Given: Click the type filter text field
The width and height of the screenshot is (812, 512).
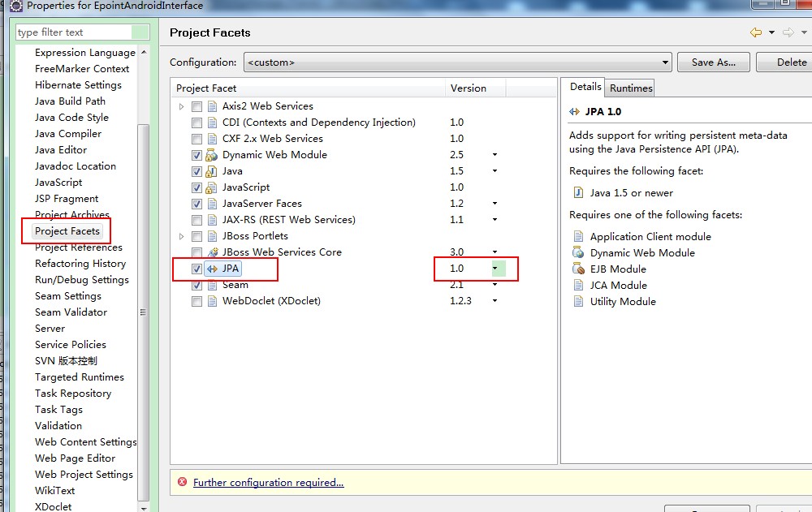Looking at the screenshot, I should coord(83,32).
